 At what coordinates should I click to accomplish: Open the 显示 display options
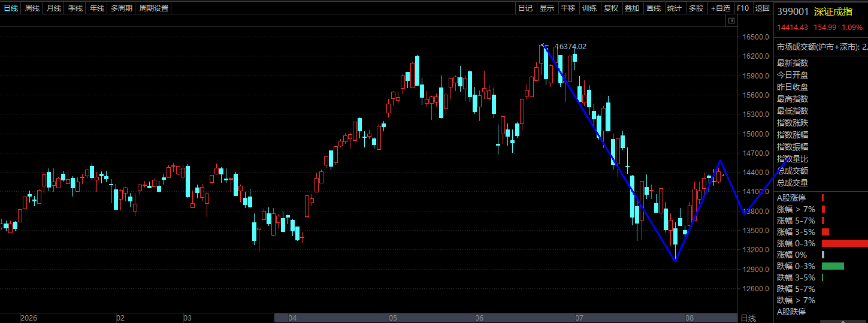(x=547, y=8)
